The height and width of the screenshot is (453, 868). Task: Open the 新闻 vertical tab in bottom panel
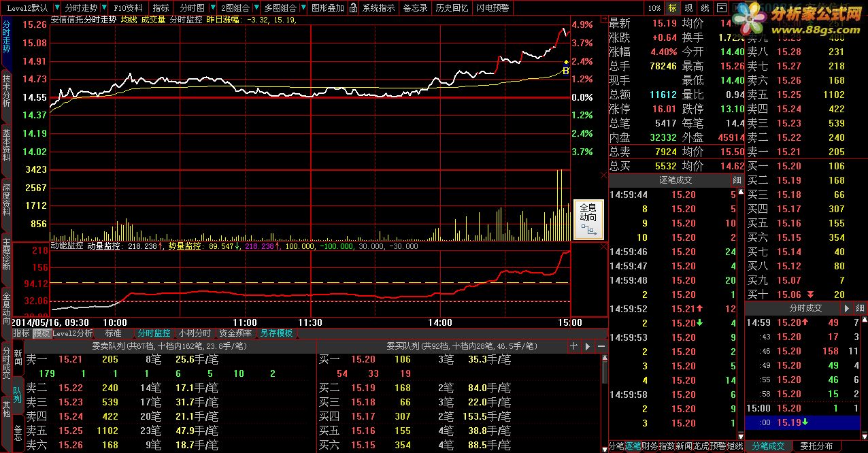pos(18,358)
